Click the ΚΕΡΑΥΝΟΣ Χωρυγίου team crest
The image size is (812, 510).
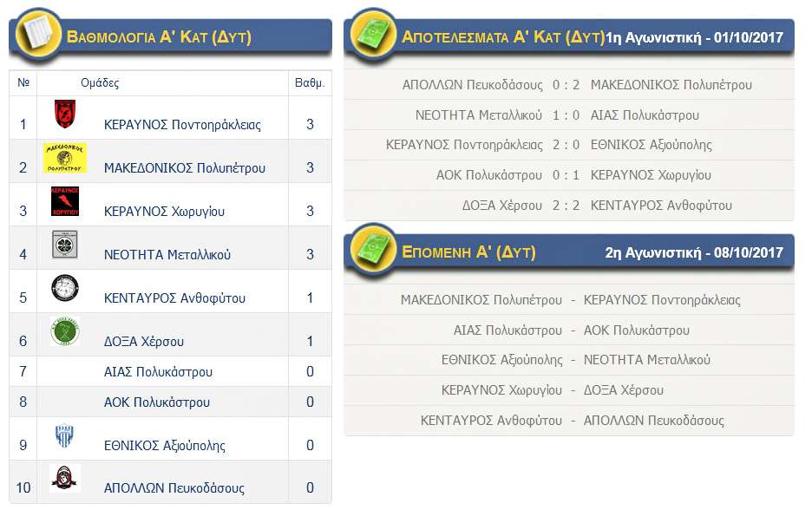click(x=65, y=200)
